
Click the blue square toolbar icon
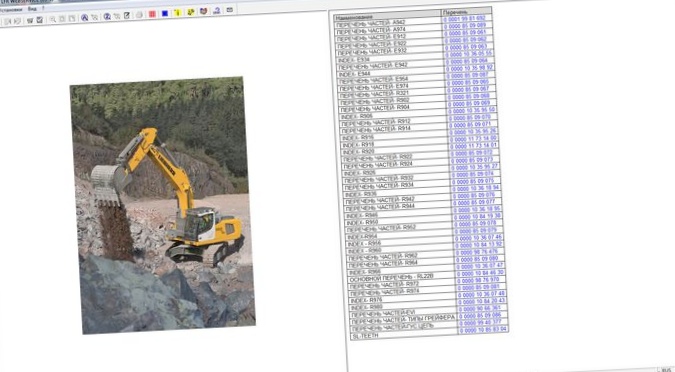click(165, 13)
